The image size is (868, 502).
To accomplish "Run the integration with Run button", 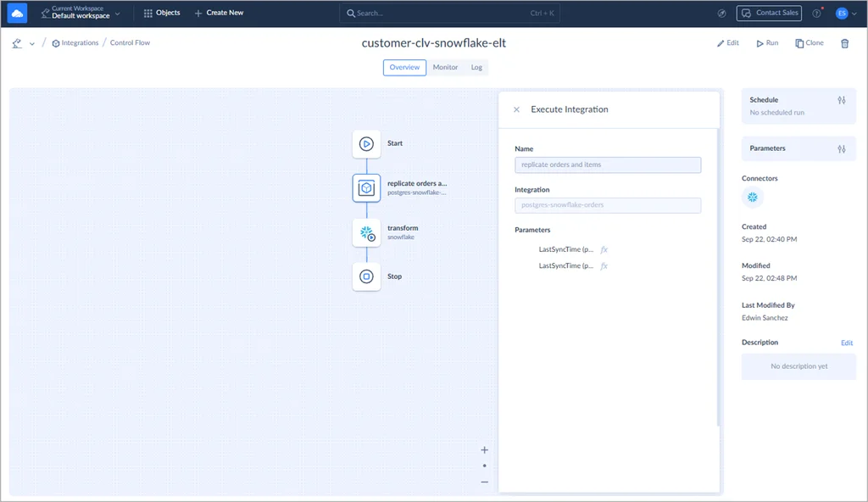I will point(767,42).
